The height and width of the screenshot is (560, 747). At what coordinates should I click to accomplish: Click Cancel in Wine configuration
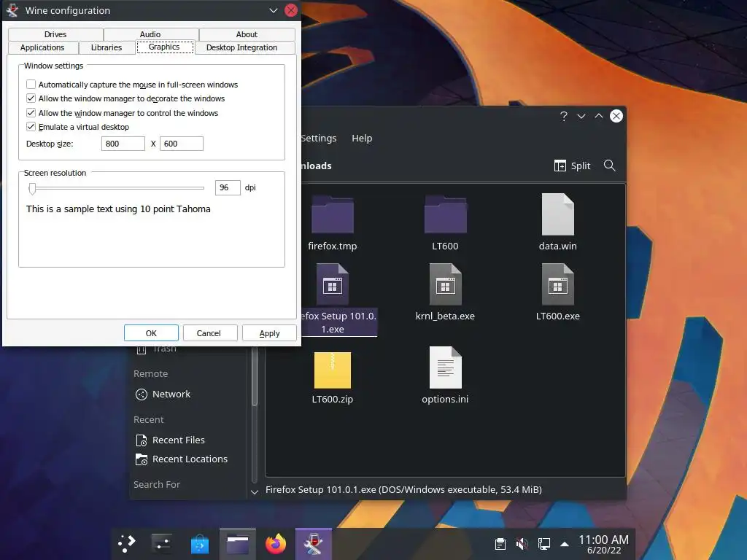click(x=209, y=333)
